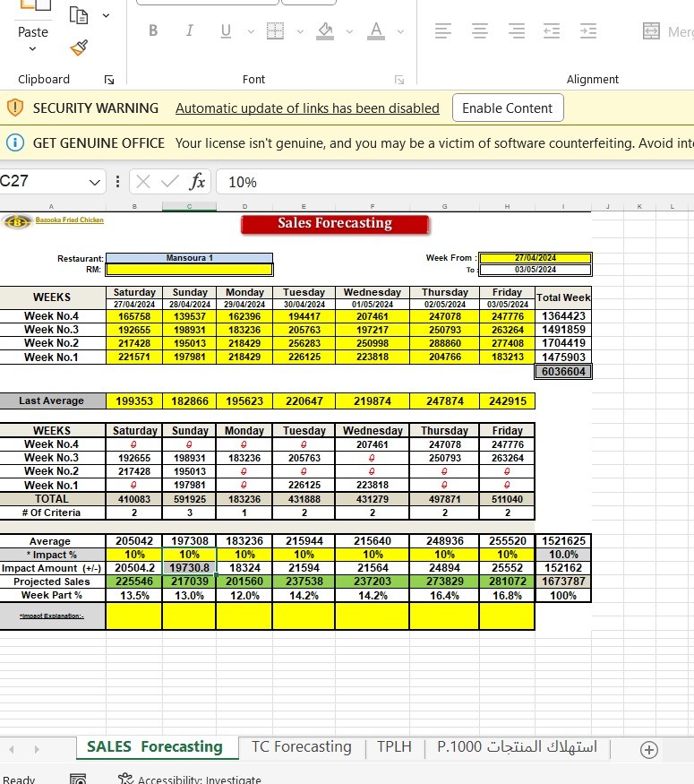Toggle Bold formatting
Screen dimensions: 694x784
pyautogui.click(x=153, y=31)
